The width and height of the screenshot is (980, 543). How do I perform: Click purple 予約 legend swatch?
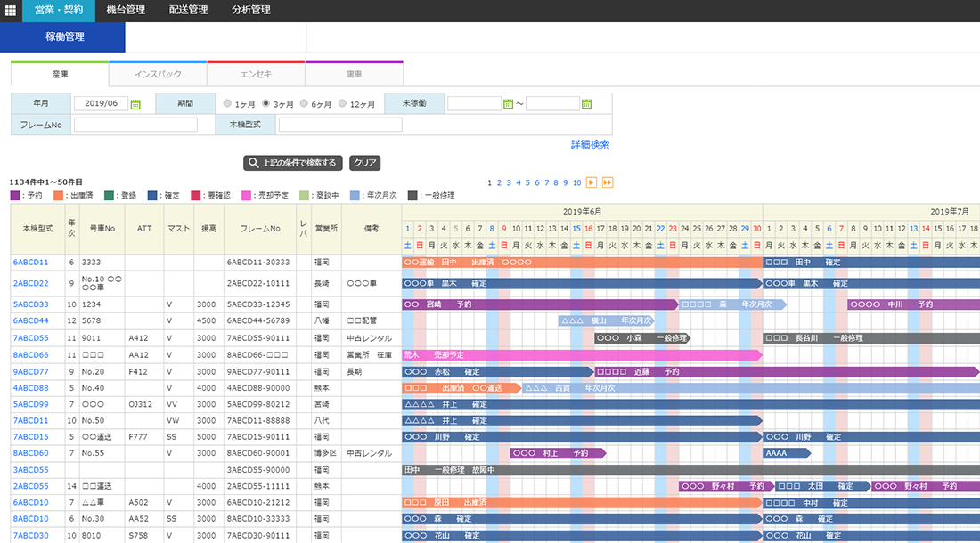pos(15,195)
